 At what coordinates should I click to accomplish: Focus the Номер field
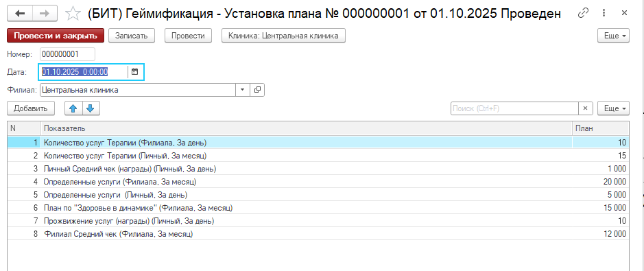click(x=67, y=54)
